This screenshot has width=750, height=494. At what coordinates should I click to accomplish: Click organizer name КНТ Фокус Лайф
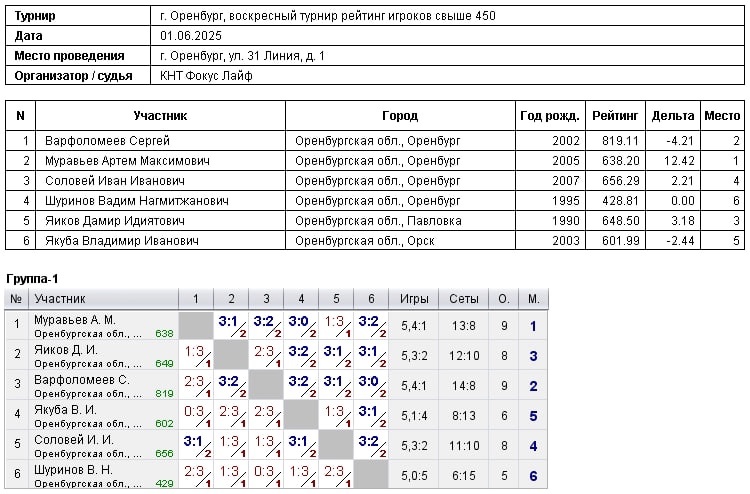(x=207, y=76)
